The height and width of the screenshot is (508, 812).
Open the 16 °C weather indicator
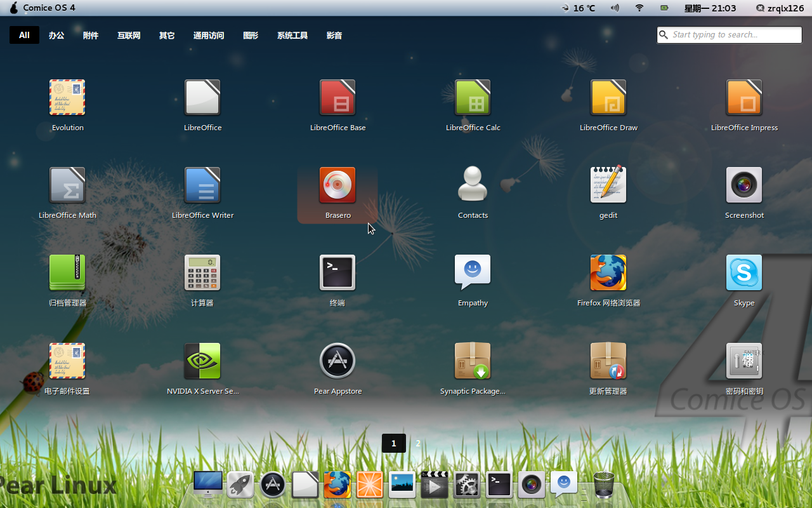(579, 8)
